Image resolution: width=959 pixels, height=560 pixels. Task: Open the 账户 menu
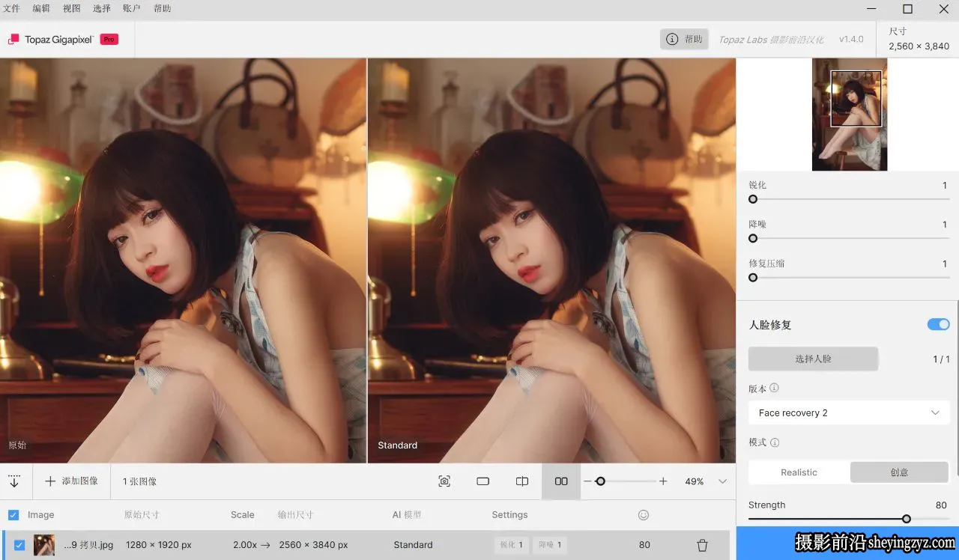(x=131, y=9)
